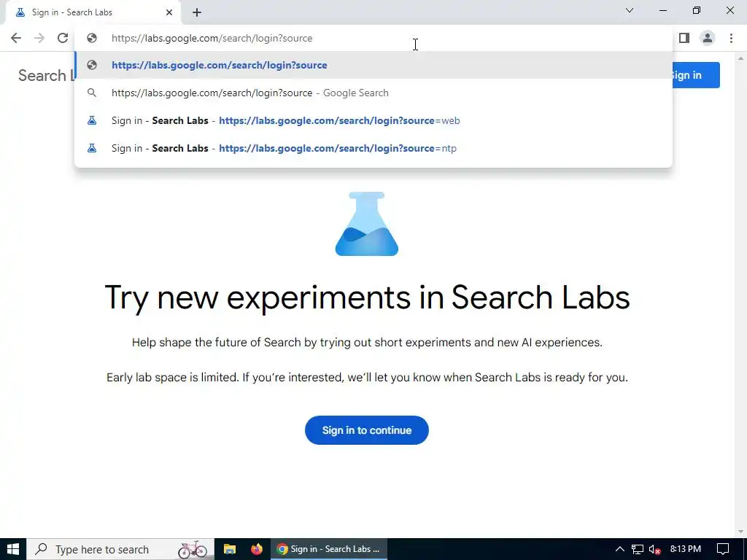Image resolution: width=747 pixels, height=560 pixels.
Task: Click the forward navigation arrow
Action: (x=39, y=38)
